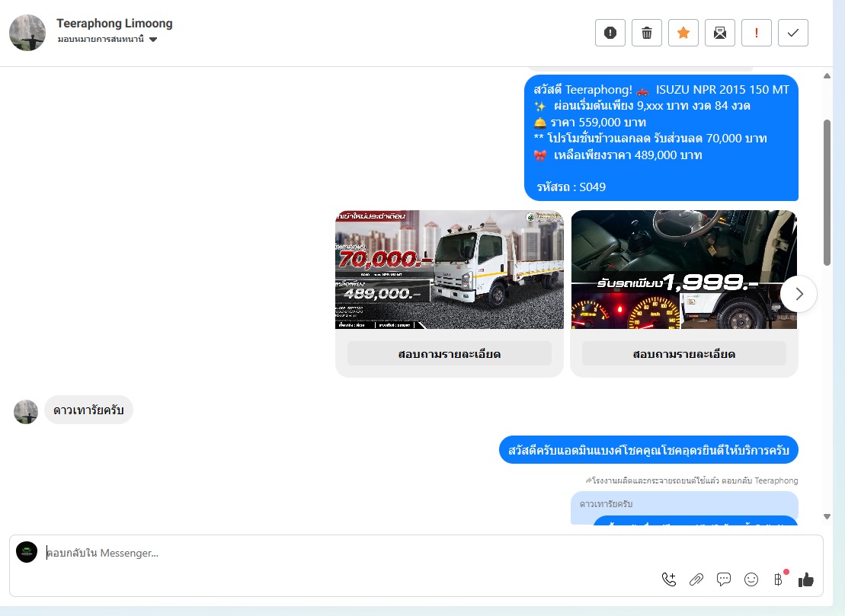The width and height of the screenshot is (845, 616).
Task: Select the blue greeting reply from admin
Action: tap(648, 449)
